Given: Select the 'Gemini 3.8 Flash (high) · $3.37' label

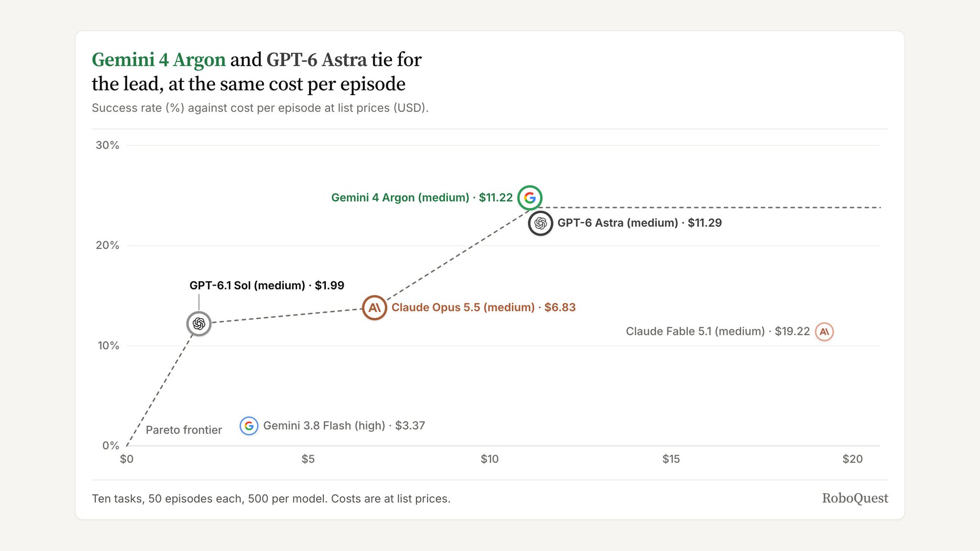Looking at the screenshot, I should pyautogui.click(x=344, y=426).
